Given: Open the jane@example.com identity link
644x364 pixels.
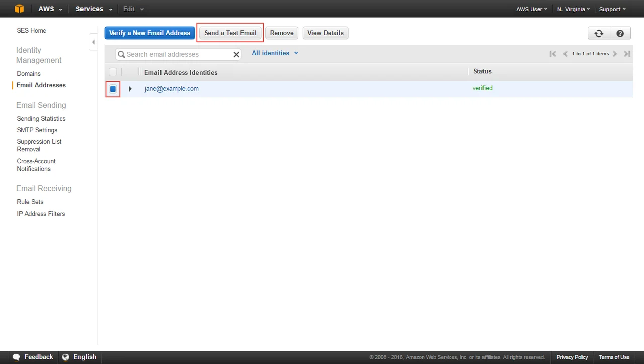Looking at the screenshot, I should coord(172,89).
